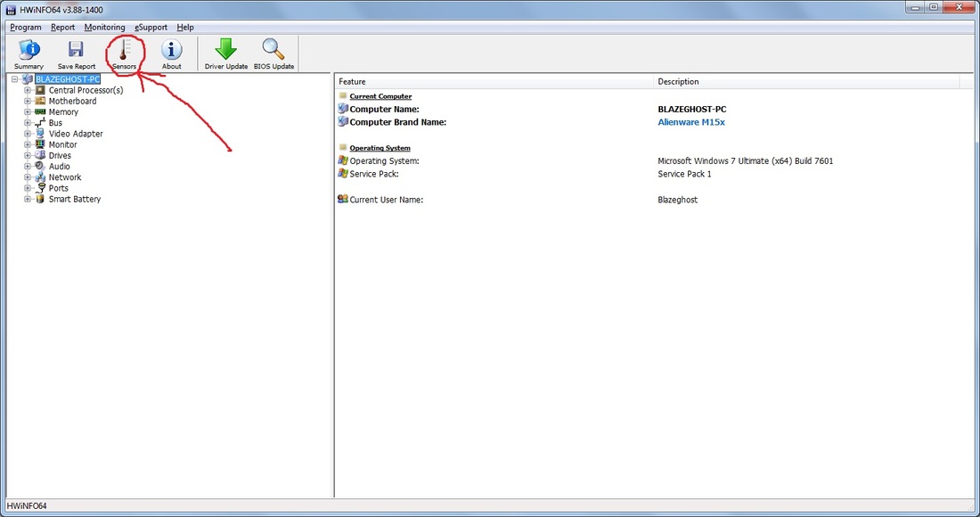
Task: Select the Drives tree icon
Action: point(41,155)
